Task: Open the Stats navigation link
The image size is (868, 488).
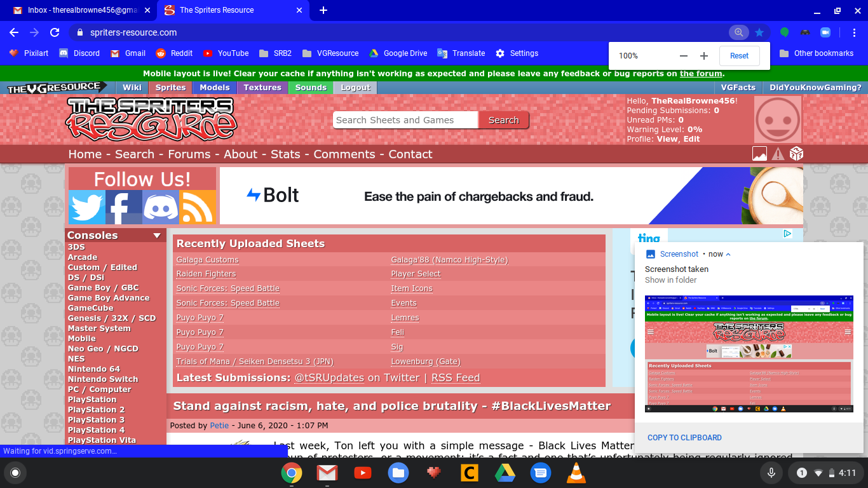Action: click(285, 154)
